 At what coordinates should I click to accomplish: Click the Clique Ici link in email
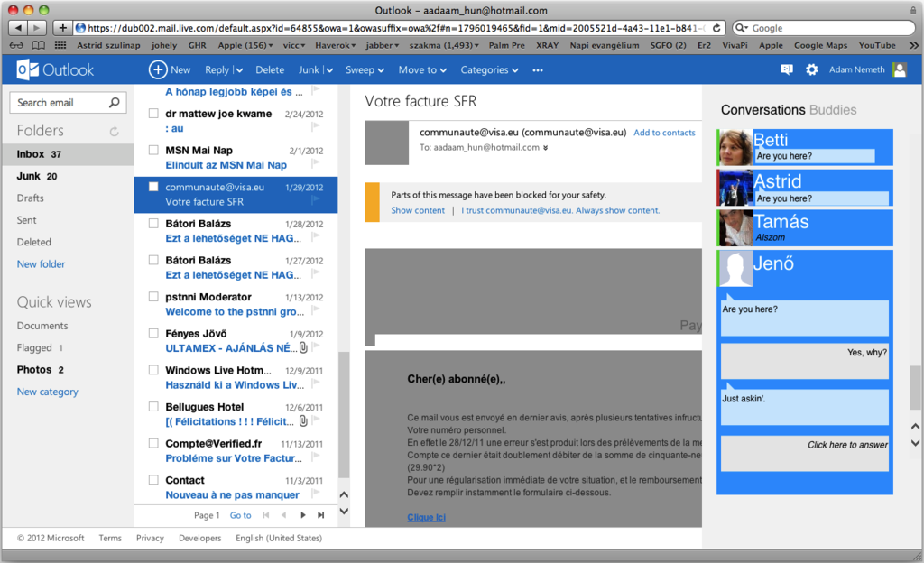[x=426, y=517]
